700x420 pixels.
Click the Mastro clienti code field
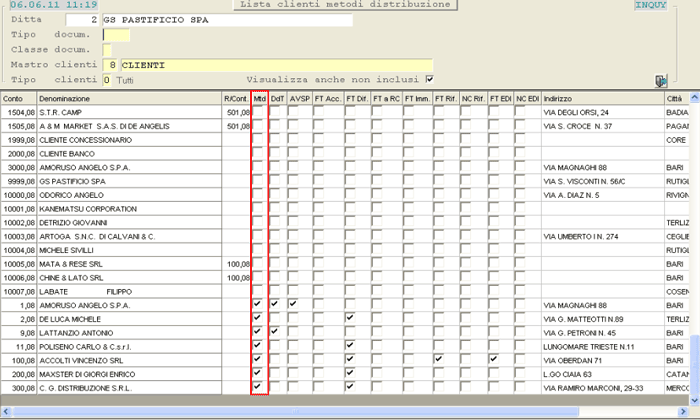coord(110,65)
